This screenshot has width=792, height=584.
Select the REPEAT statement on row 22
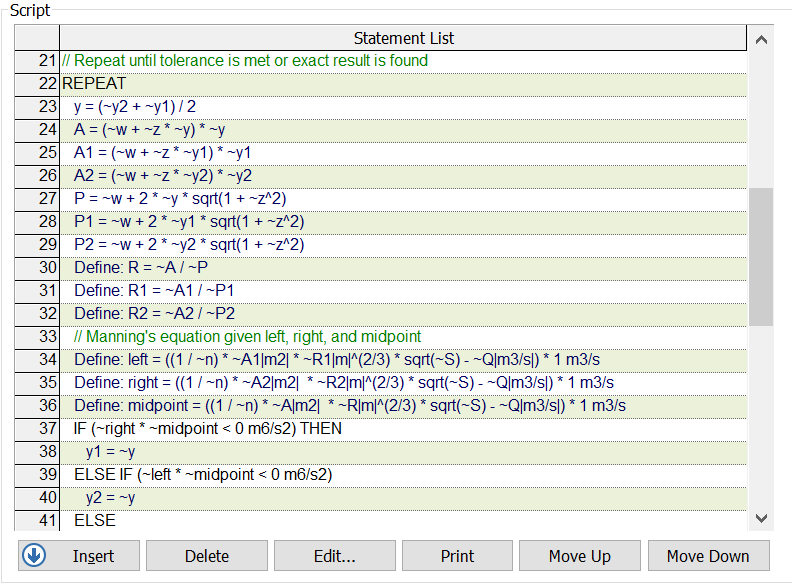(94, 83)
